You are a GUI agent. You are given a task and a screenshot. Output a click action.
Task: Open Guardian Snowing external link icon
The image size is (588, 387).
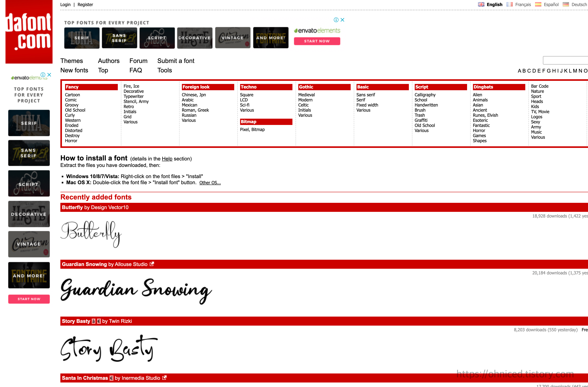(x=152, y=264)
